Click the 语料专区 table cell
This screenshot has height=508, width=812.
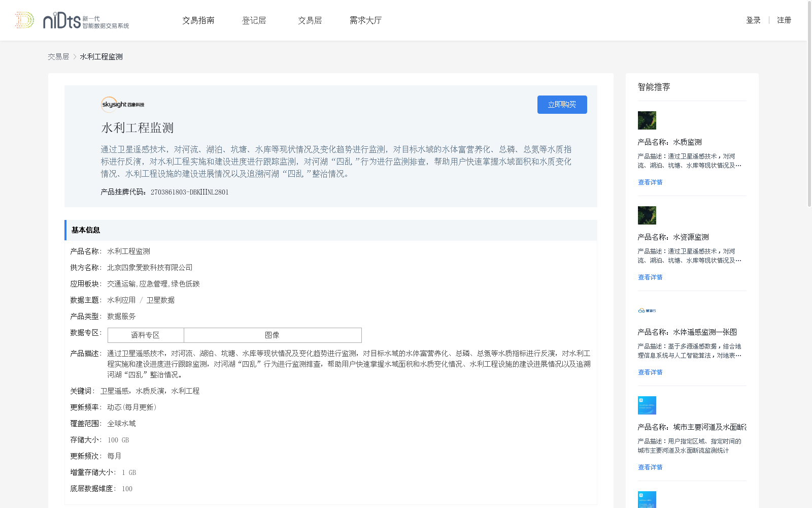[x=146, y=335]
